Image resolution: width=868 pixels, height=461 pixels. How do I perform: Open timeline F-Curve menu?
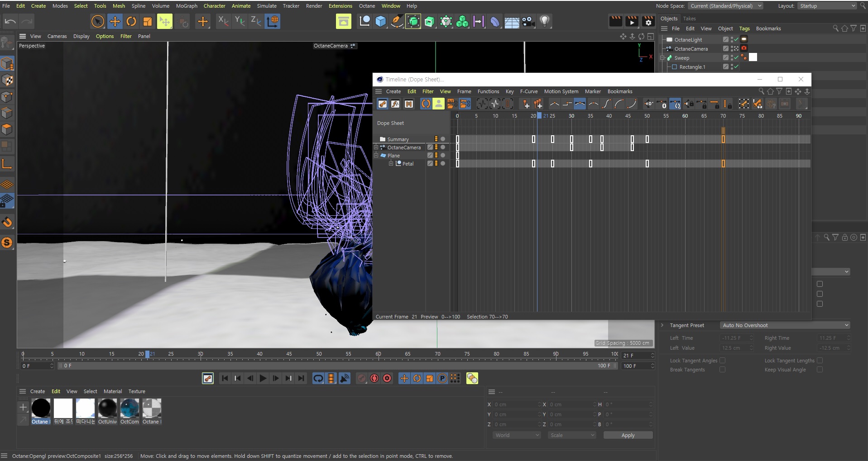pyautogui.click(x=529, y=91)
